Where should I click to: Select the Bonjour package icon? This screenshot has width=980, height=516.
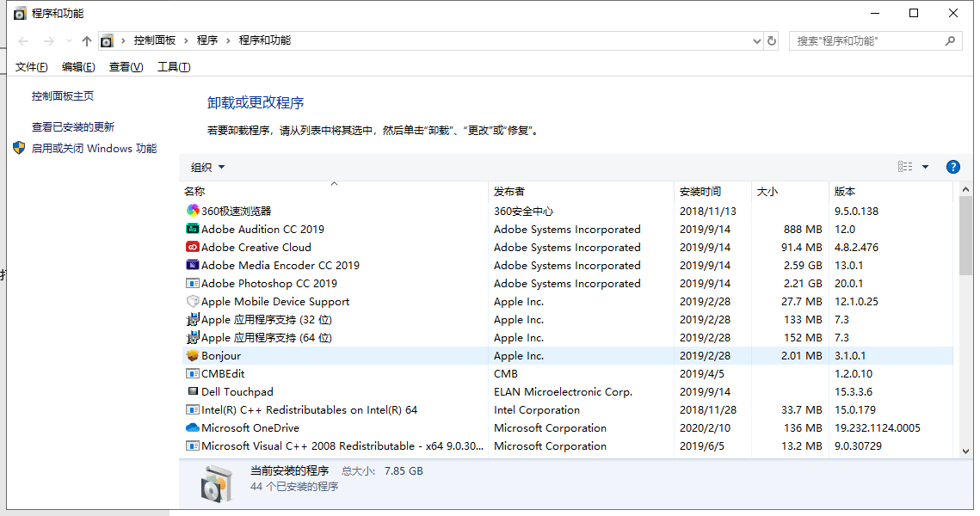(x=193, y=355)
